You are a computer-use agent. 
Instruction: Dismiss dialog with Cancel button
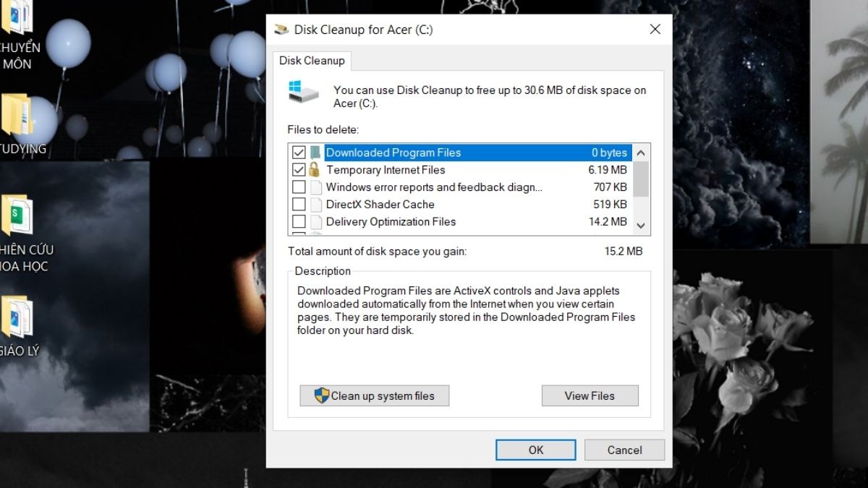click(624, 450)
